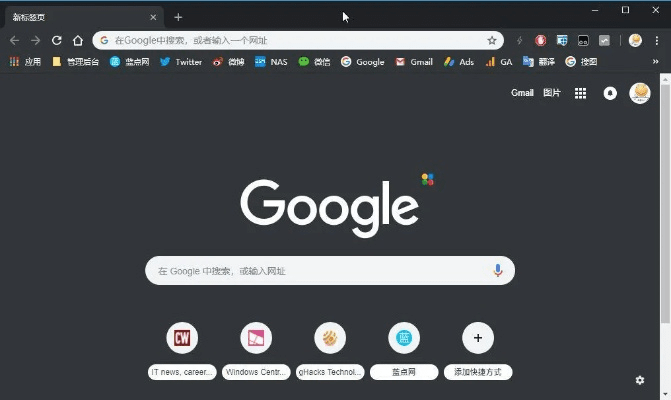Open the dark square extension icon
This screenshot has height=400, width=671.
tap(583, 41)
